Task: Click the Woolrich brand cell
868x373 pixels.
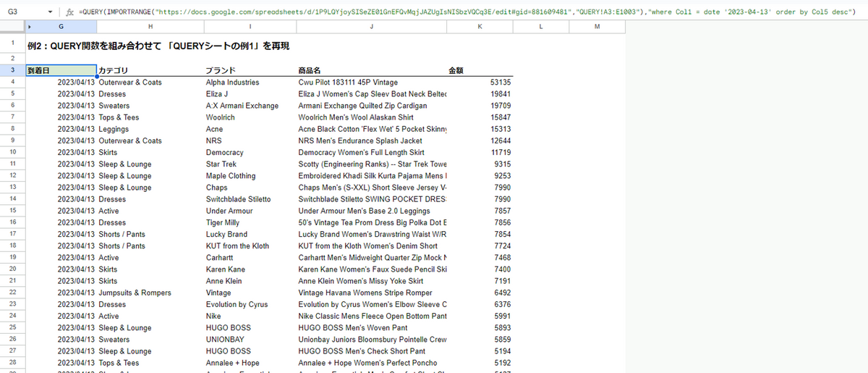Action: pos(250,117)
